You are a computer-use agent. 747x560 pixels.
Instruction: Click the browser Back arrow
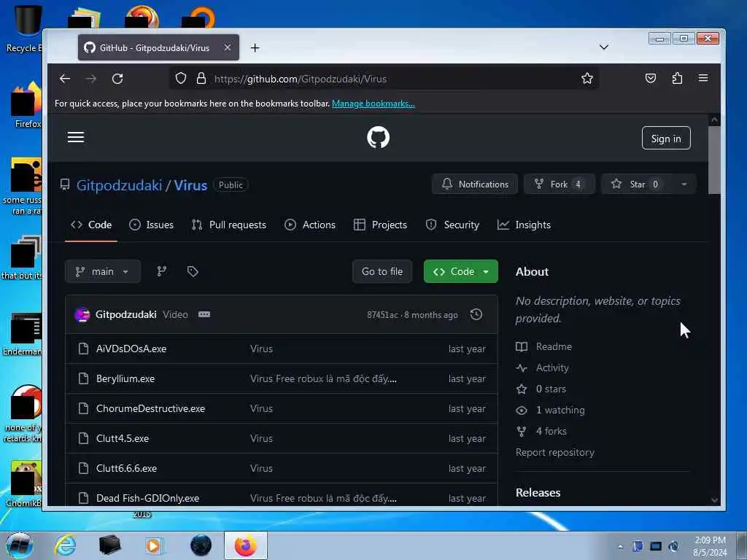tap(65, 79)
